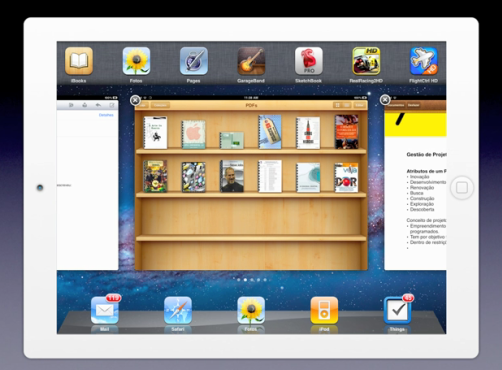Tap the Edit button in iBooks toolbar
The image size is (502, 370).
(359, 105)
